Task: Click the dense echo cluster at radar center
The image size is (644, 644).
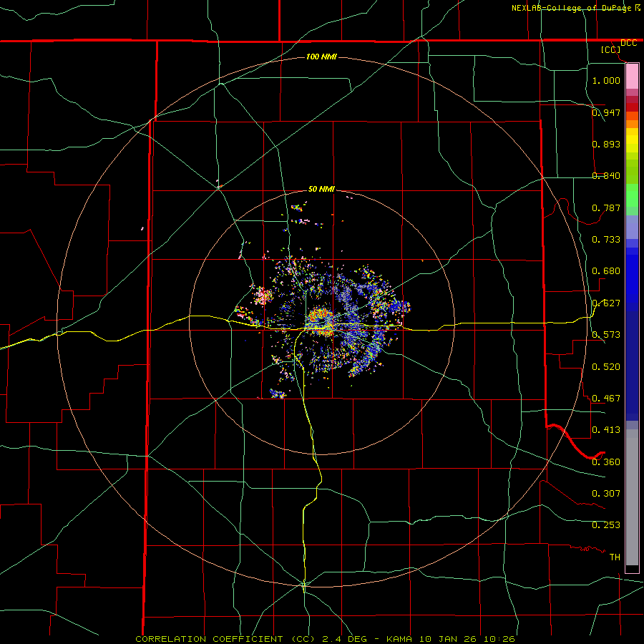Action: [321, 321]
